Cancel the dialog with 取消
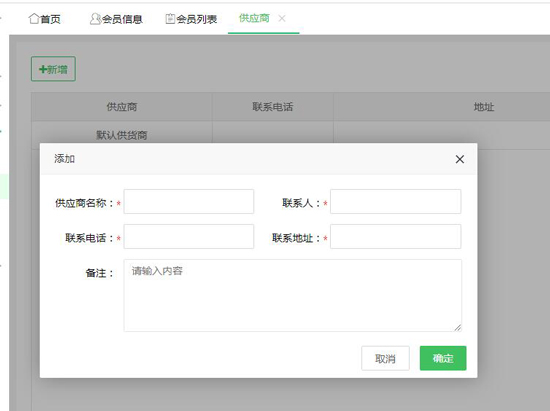 point(385,358)
